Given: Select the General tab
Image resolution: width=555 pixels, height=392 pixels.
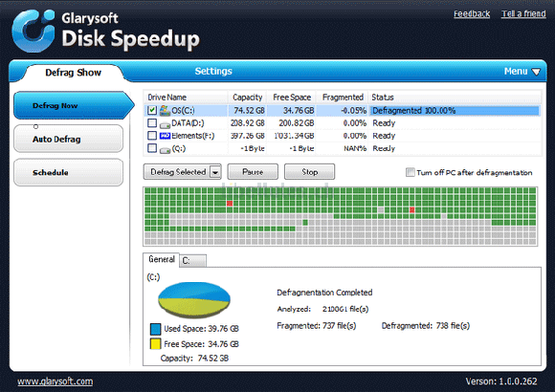Looking at the screenshot, I should [x=162, y=259].
